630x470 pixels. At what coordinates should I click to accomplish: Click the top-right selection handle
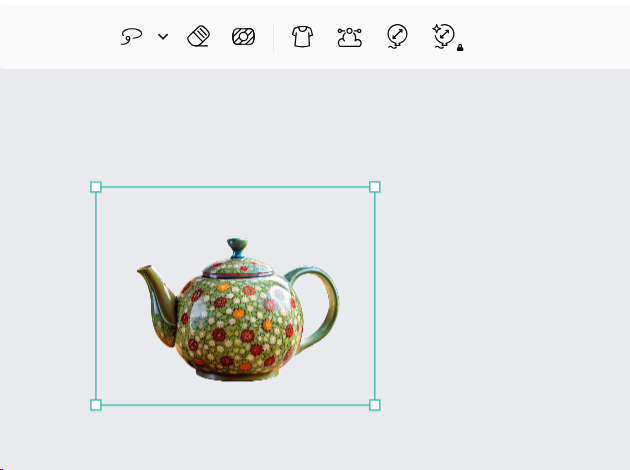(374, 187)
